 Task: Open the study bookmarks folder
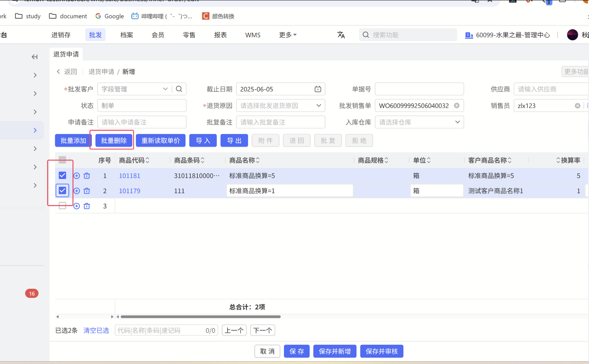tap(28, 16)
